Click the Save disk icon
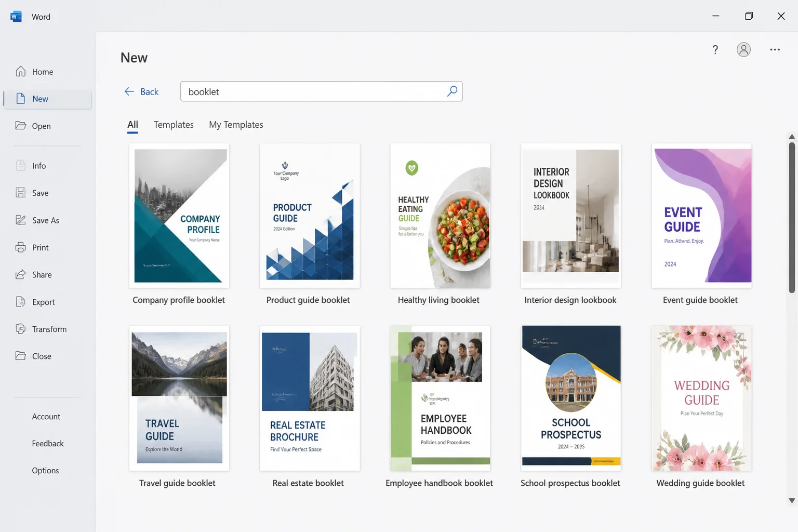 [21, 192]
